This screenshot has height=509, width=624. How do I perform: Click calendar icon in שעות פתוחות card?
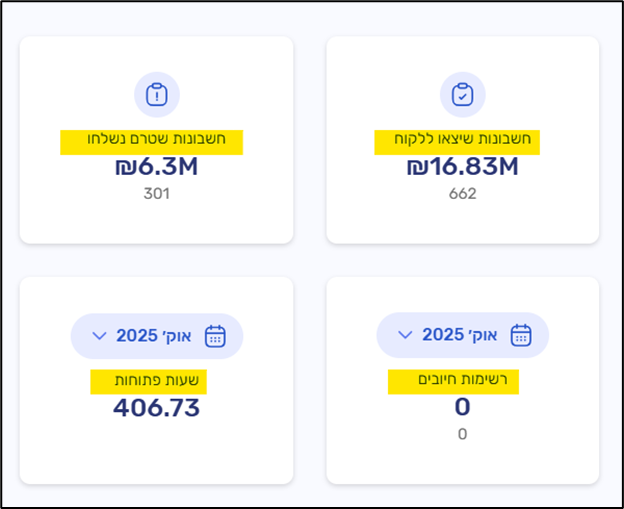(215, 336)
